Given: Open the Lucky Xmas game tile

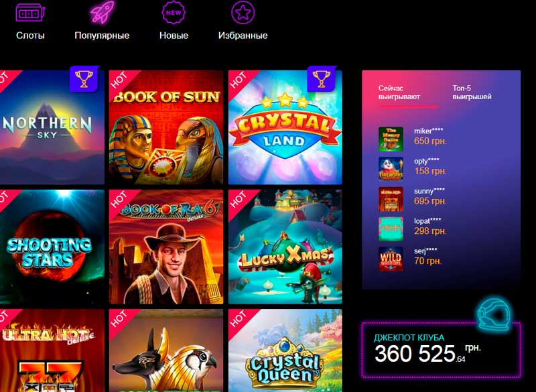Looking at the screenshot, I should click(x=285, y=247).
